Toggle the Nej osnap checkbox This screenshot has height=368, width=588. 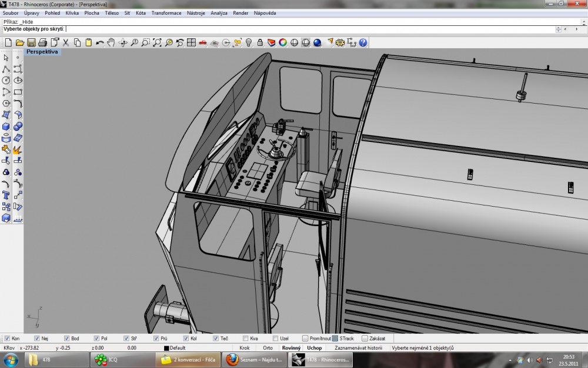36,339
